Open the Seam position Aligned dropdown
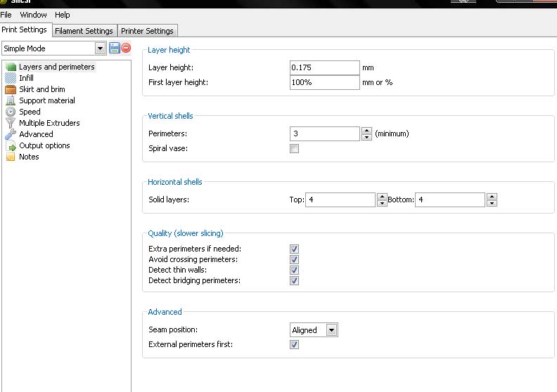This screenshot has height=392, width=557. 331,330
